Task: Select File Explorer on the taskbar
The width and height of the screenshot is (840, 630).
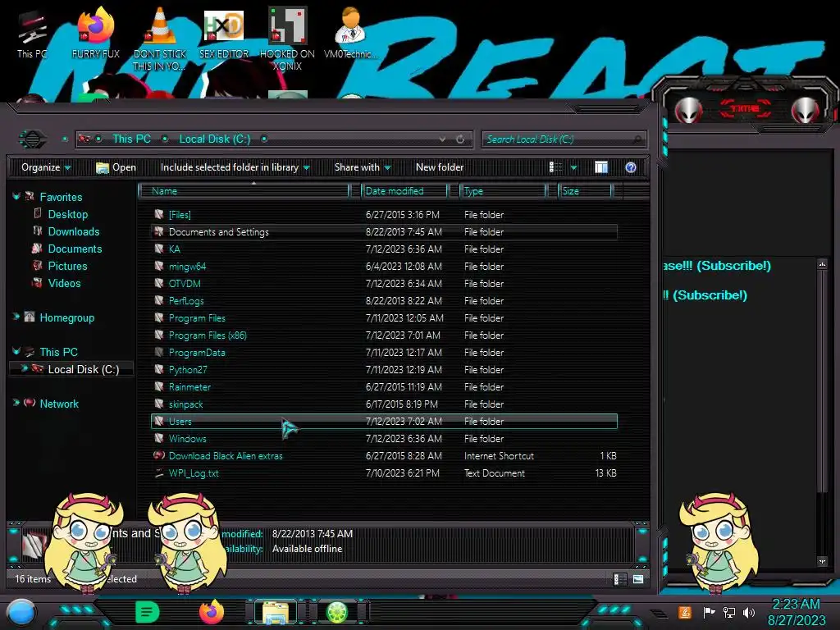Action: (x=276, y=612)
